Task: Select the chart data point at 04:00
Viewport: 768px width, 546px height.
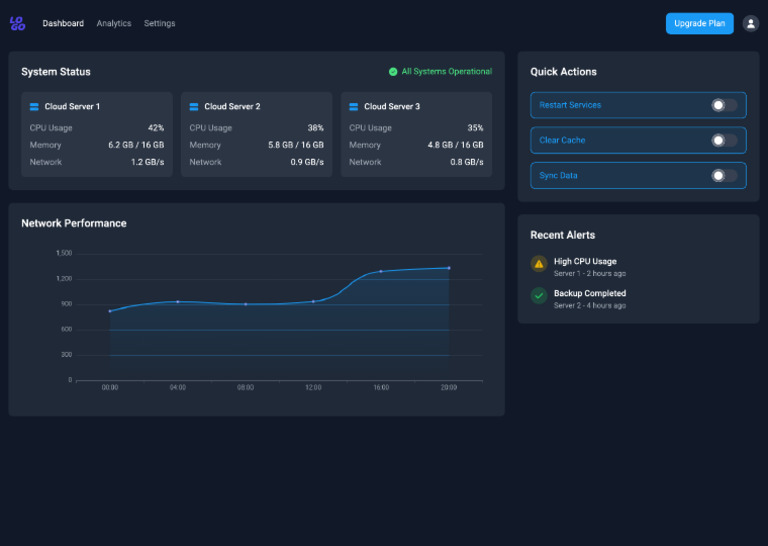Action: click(178, 302)
